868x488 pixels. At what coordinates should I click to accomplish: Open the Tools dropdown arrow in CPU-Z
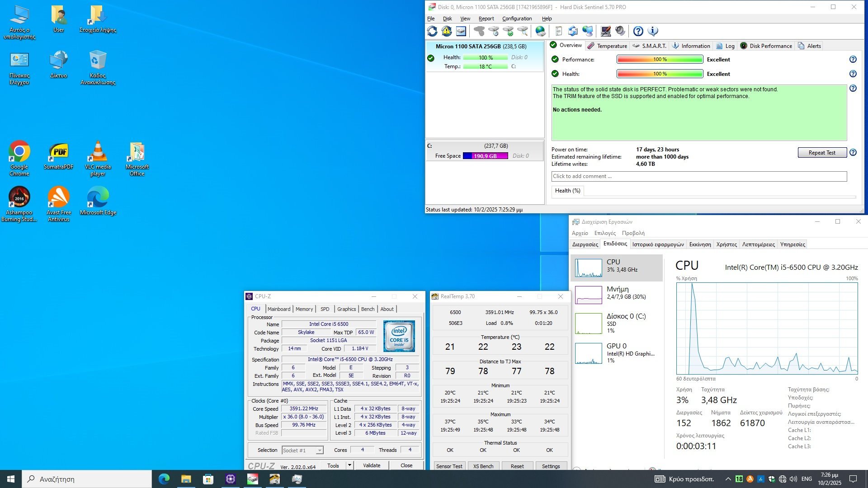pos(349,465)
